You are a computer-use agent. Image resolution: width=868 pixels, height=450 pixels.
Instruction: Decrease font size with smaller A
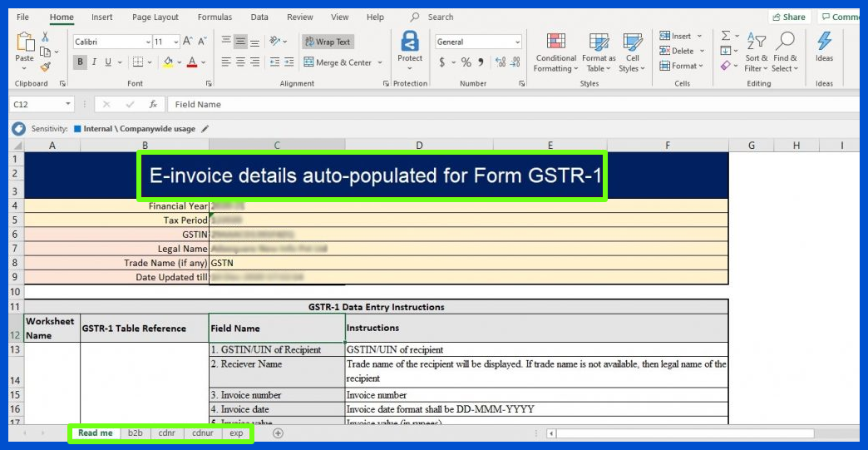202,41
